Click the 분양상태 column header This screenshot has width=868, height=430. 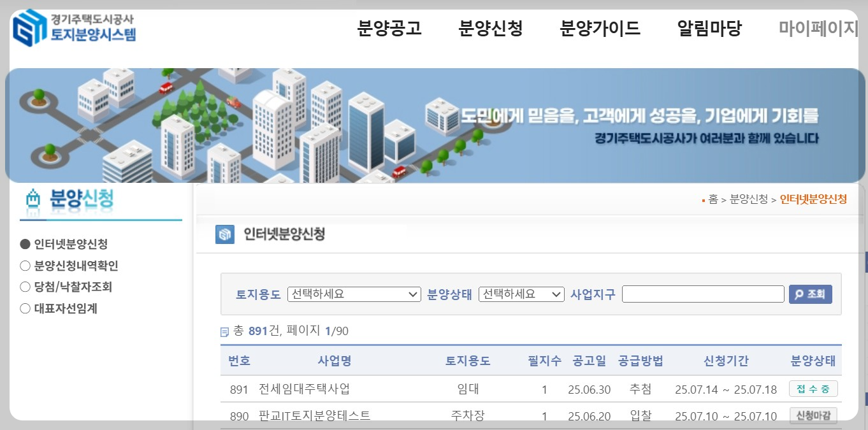(x=813, y=361)
